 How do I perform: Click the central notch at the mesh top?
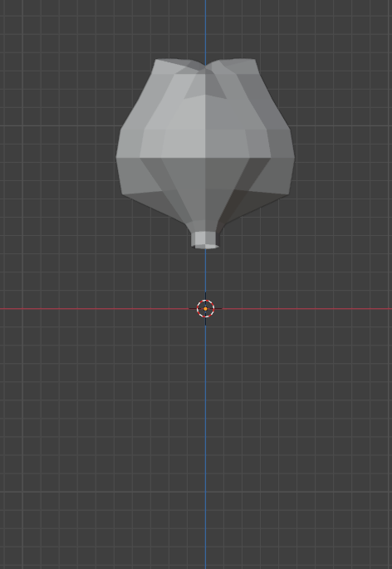[x=205, y=66]
